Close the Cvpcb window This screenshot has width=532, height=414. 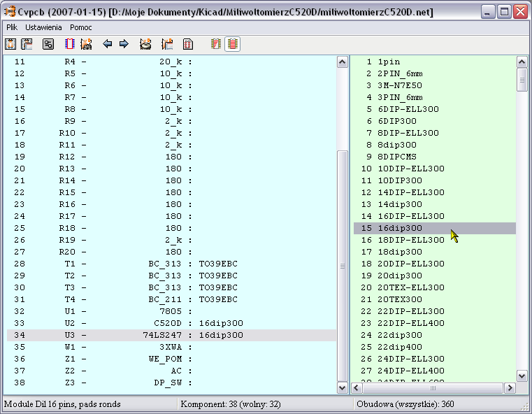520,12
